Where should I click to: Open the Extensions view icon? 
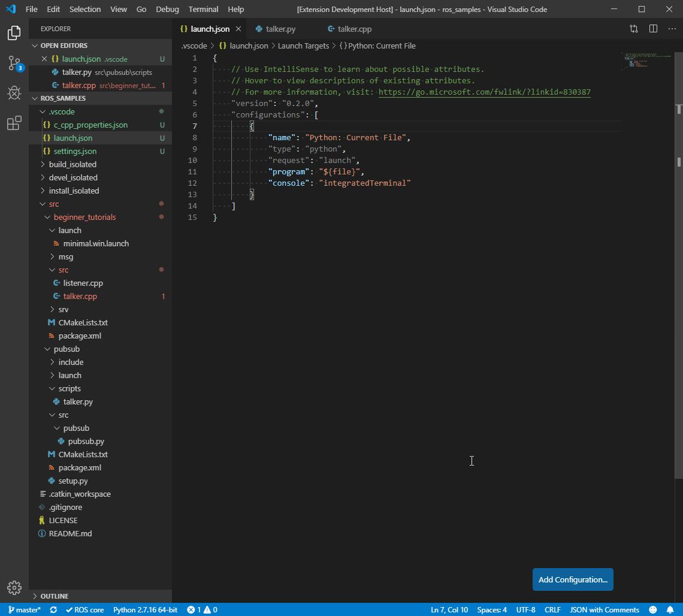pyautogui.click(x=14, y=123)
